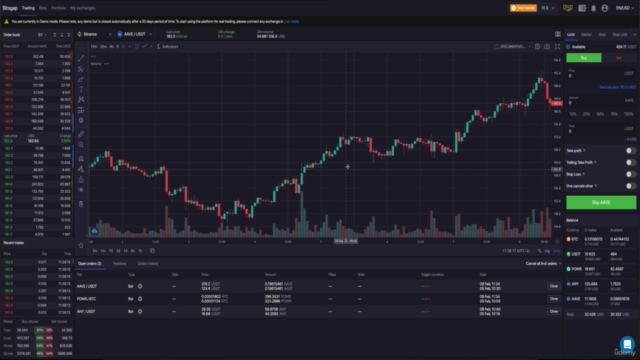Image resolution: width=640 pixels, height=360 pixels.
Task: Click the Amount input field
Action: (x=601, y=100)
